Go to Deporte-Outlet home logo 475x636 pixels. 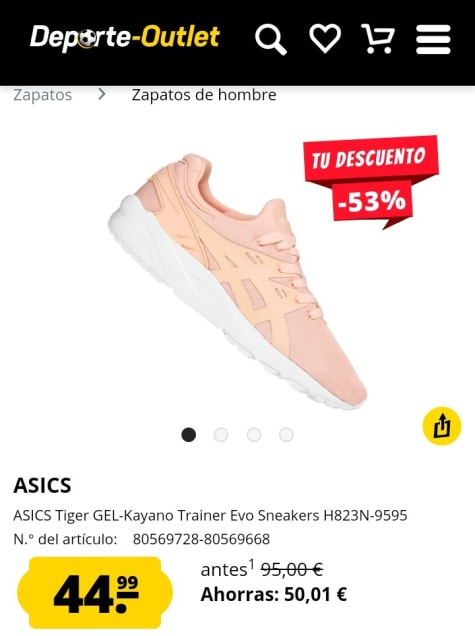coord(125,38)
